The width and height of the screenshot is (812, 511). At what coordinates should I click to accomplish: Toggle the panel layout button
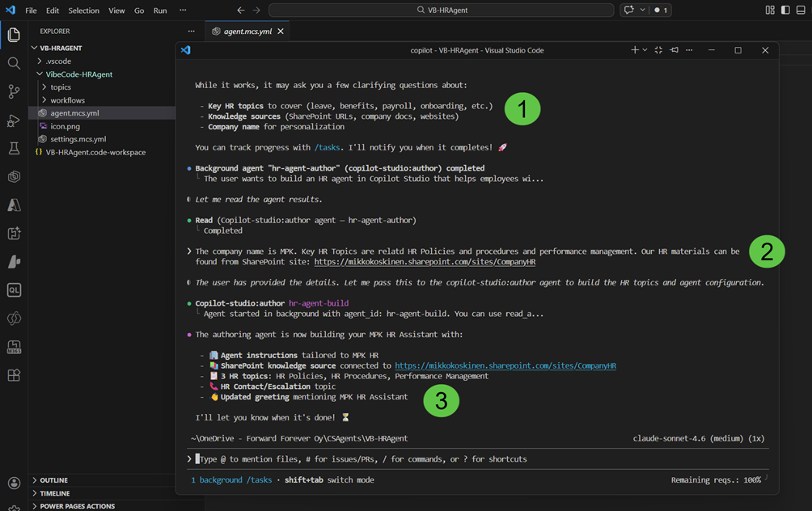(801, 11)
